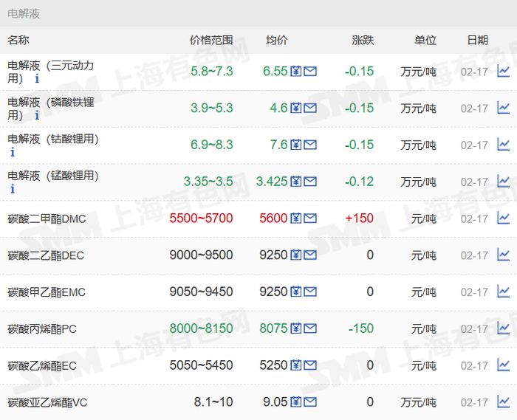Image resolution: width=517 pixels, height=420 pixels.
Task: Show trend chart for 碳酸乙烯酯EC
Action: pyautogui.click(x=503, y=365)
